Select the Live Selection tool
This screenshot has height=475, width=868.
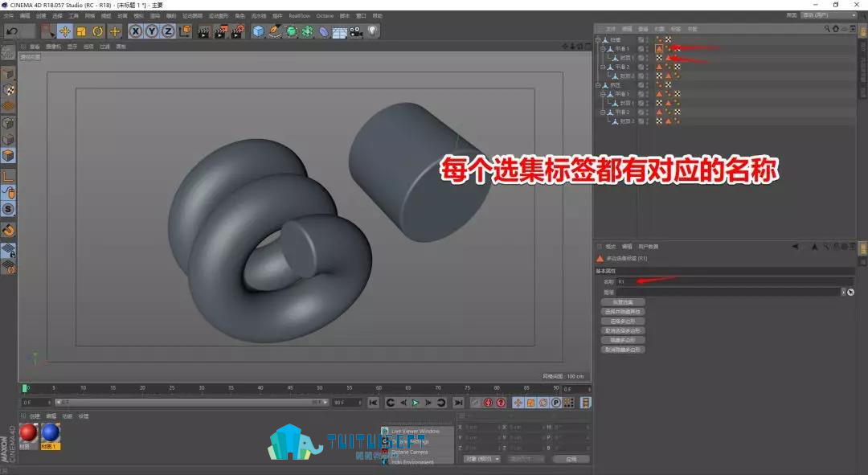48,31
